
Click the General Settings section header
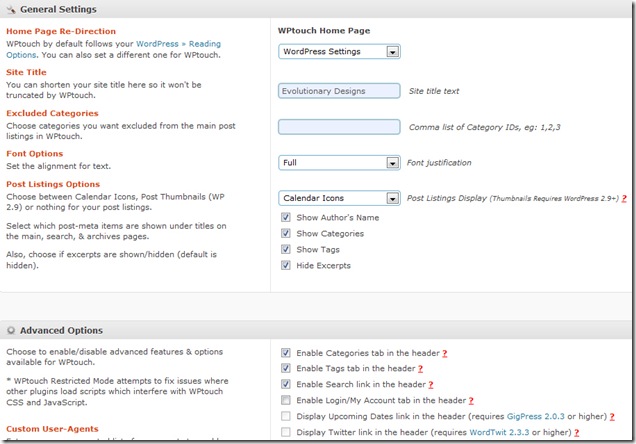click(x=316, y=9)
